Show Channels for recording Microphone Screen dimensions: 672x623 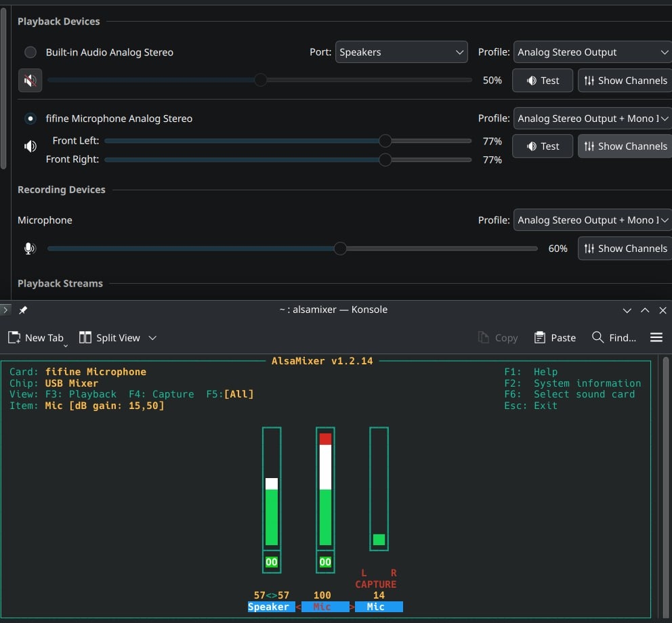tap(625, 249)
